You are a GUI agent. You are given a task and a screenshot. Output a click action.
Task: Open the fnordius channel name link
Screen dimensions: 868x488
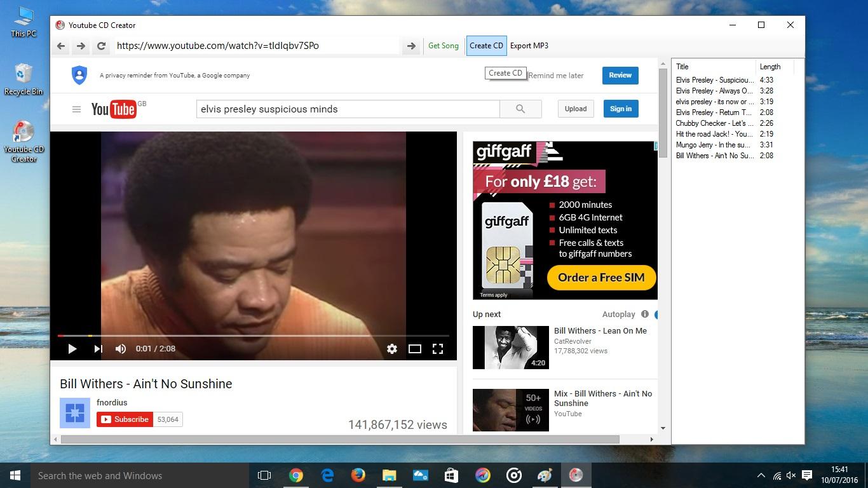112,402
